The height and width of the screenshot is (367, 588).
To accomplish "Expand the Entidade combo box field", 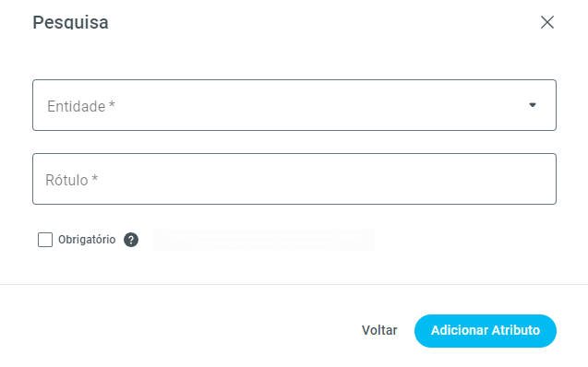I will [294, 105].
